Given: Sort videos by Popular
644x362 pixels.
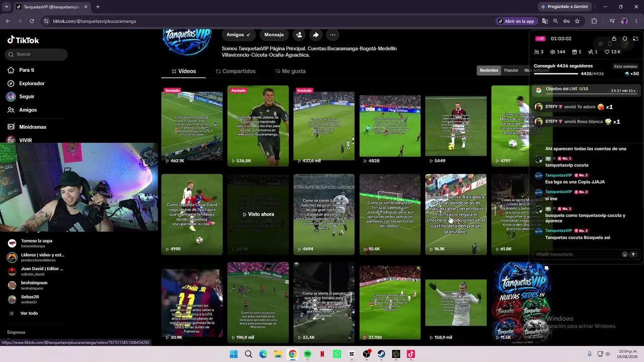Looking at the screenshot, I should (x=511, y=70).
